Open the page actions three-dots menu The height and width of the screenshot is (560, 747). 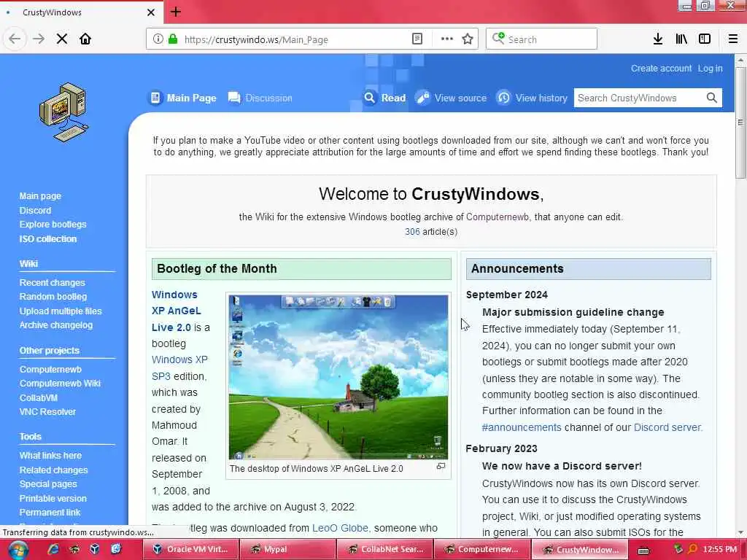[x=447, y=39]
